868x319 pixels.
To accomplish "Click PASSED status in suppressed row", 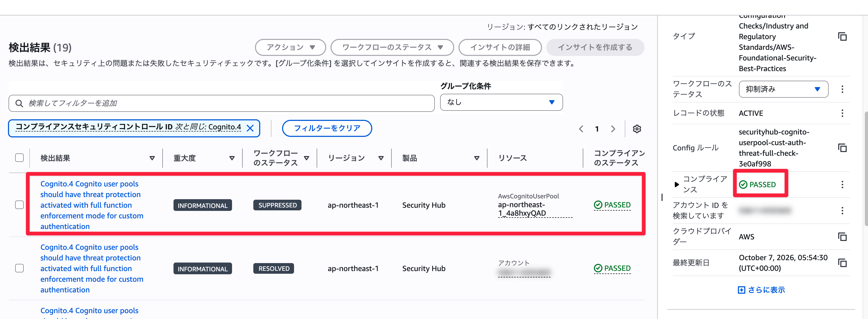I will [612, 205].
